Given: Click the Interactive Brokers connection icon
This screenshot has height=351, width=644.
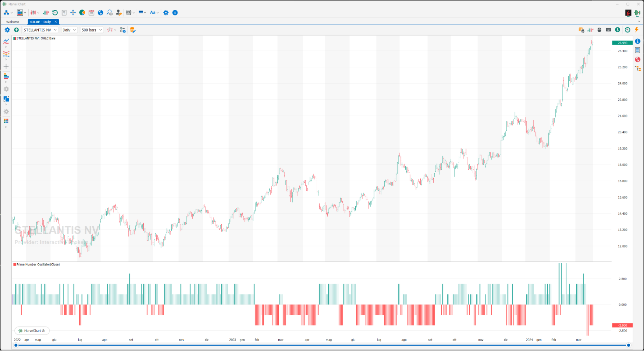Looking at the screenshot, I should pos(628,13).
